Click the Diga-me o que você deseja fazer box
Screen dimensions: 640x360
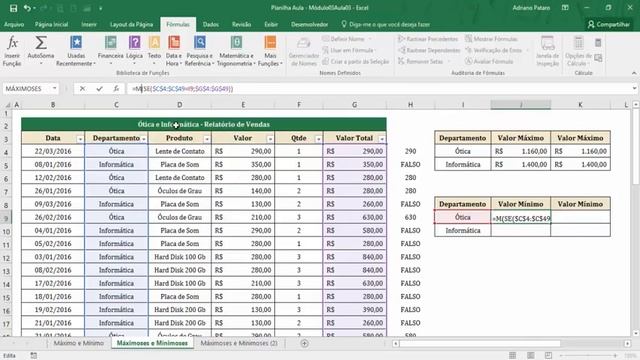pyautogui.click(x=386, y=24)
